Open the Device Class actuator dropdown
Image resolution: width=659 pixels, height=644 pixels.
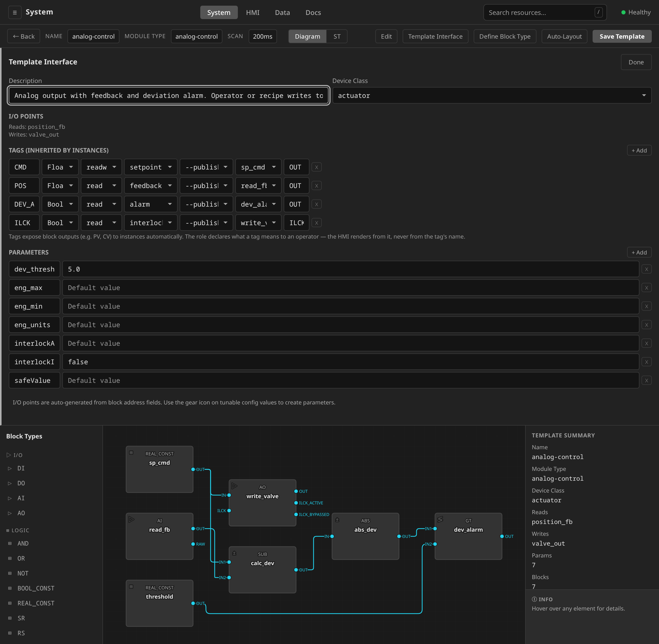point(492,95)
